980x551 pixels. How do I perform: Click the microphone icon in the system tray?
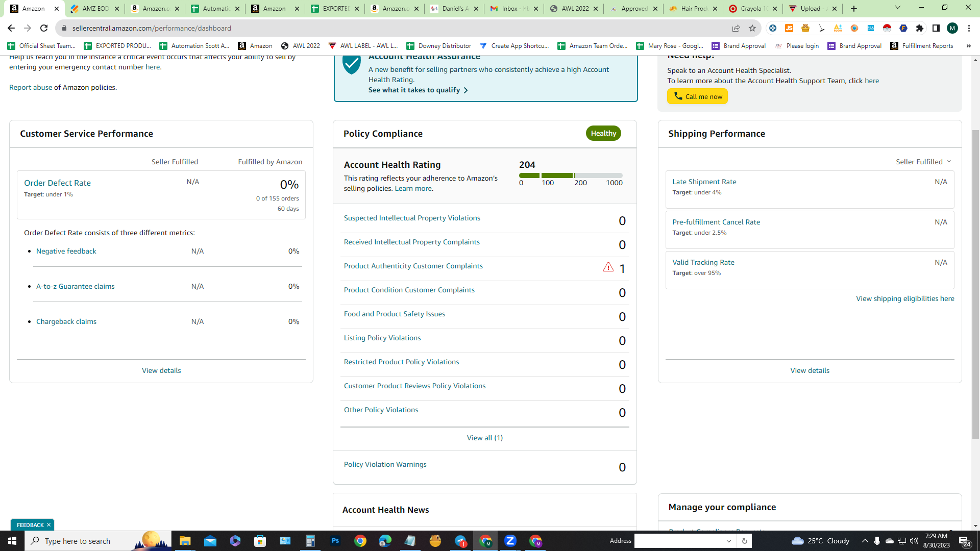coord(877,541)
